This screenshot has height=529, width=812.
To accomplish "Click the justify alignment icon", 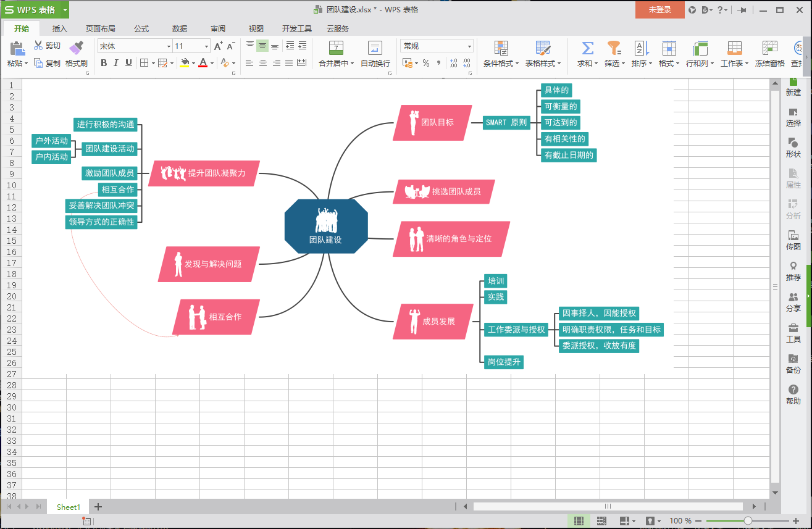I will pos(289,63).
